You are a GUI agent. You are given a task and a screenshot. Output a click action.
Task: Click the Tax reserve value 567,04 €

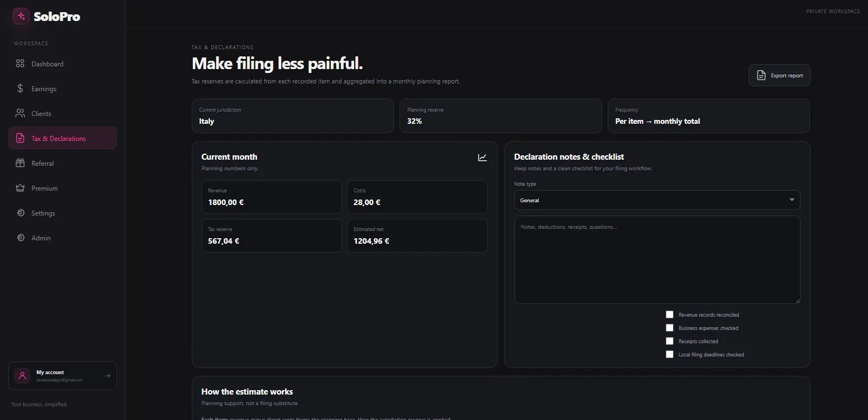[224, 241]
